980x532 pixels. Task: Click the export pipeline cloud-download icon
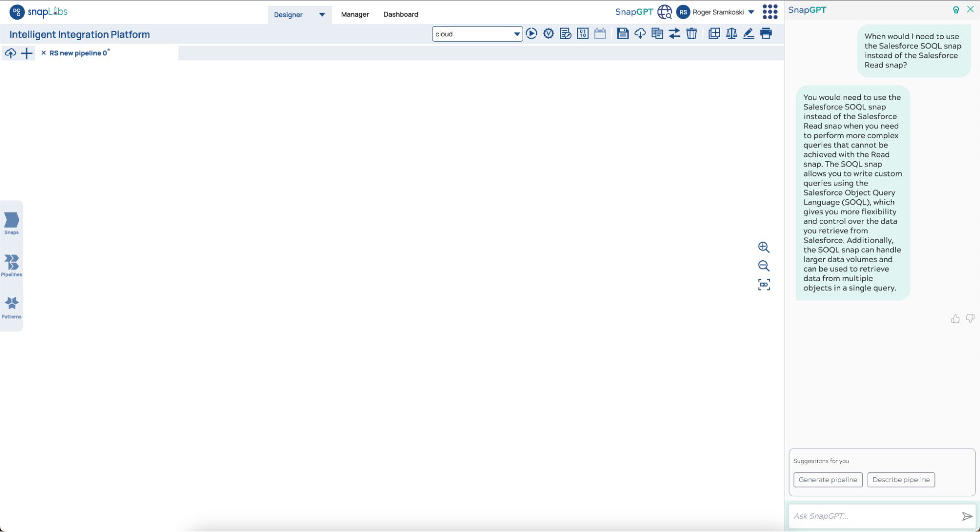640,34
